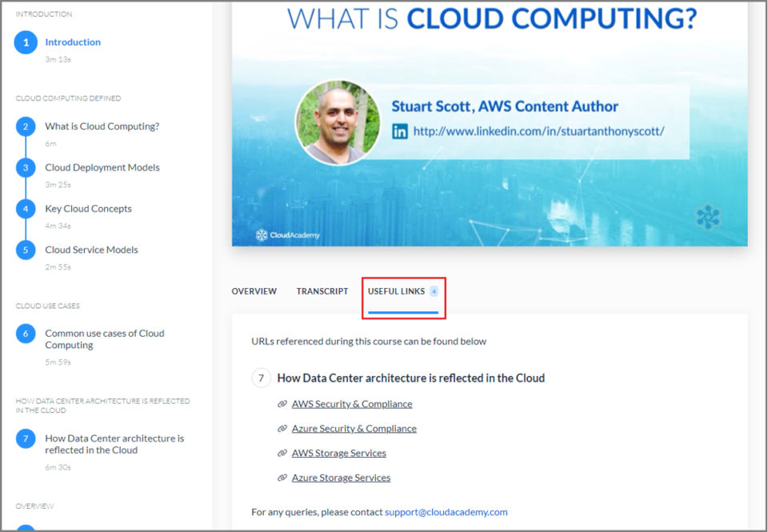Open How Data Center architecture lesson in sidebar
Screen dimensions: 768x532
coord(114,444)
